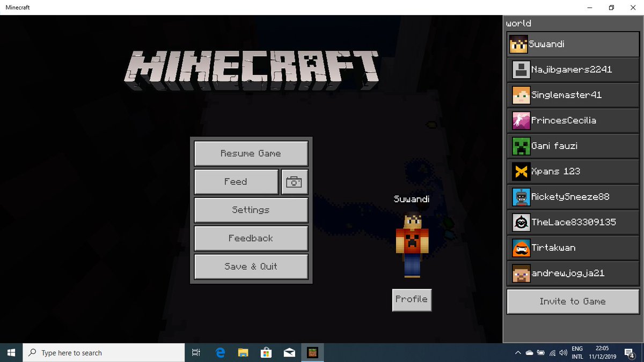Open Microsoft Store from taskbar

266,353
